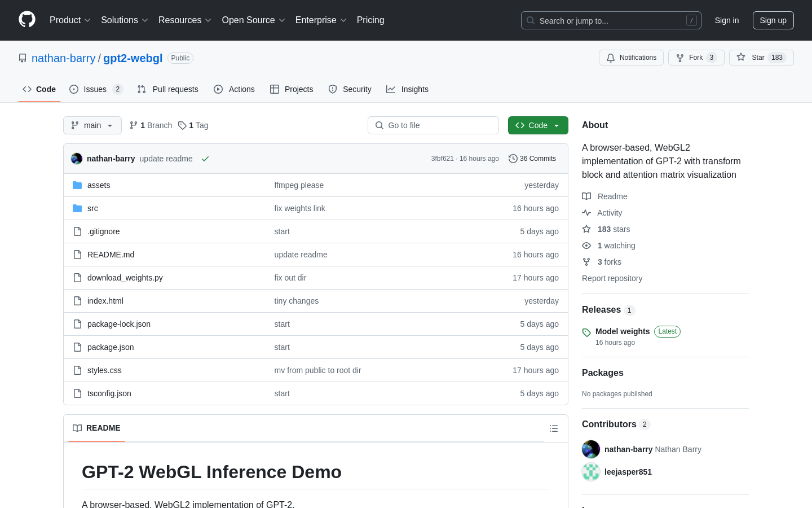
Task: Click nathan-barry contributor avatar
Action: pyautogui.click(x=591, y=449)
